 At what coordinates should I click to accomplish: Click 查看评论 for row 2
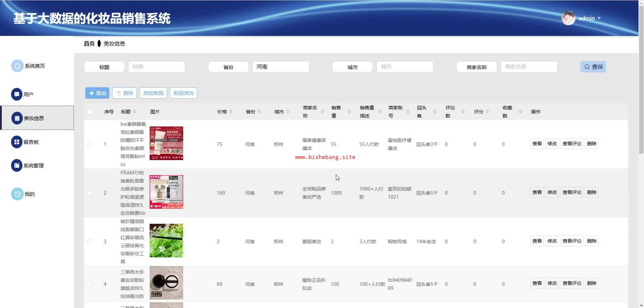(572, 192)
